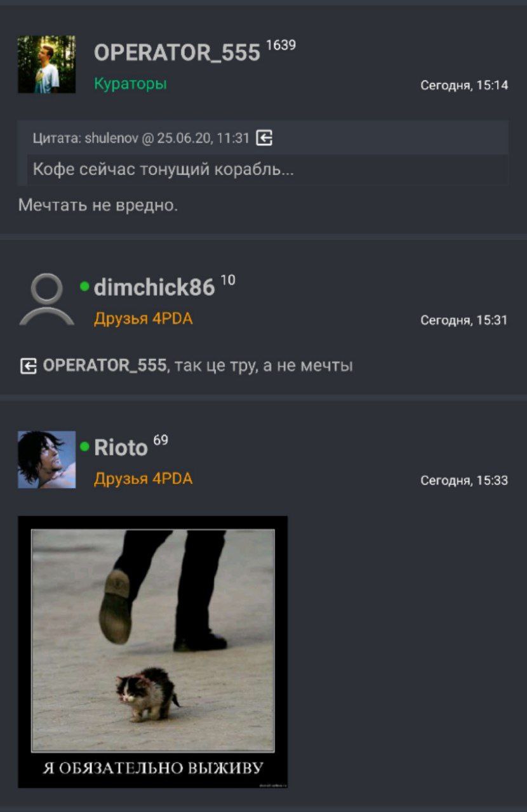The image size is (527, 812).
Task: Open dimchick86's default avatar icon
Action: (46, 299)
